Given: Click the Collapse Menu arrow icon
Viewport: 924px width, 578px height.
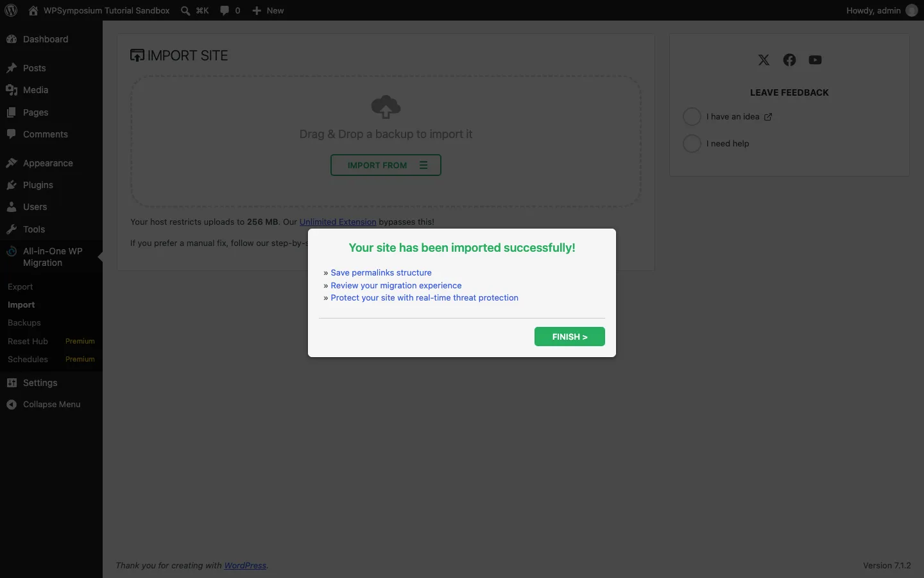Looking at the screenshot, I should click(12, 405).
